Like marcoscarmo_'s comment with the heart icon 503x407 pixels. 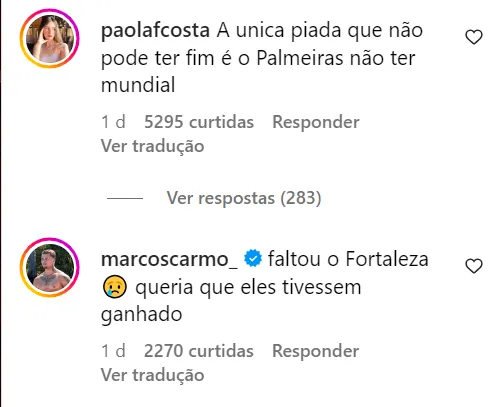click(x=474, y=266)
